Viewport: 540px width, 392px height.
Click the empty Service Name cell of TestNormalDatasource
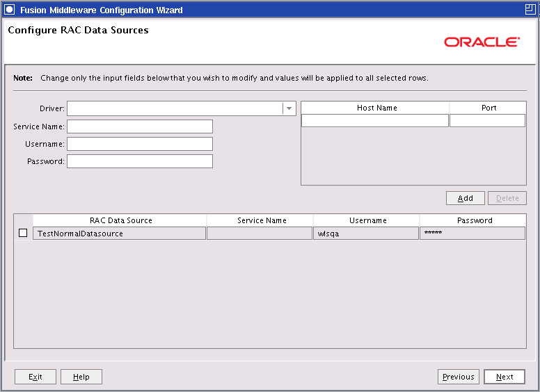click(x=260, y=233)
